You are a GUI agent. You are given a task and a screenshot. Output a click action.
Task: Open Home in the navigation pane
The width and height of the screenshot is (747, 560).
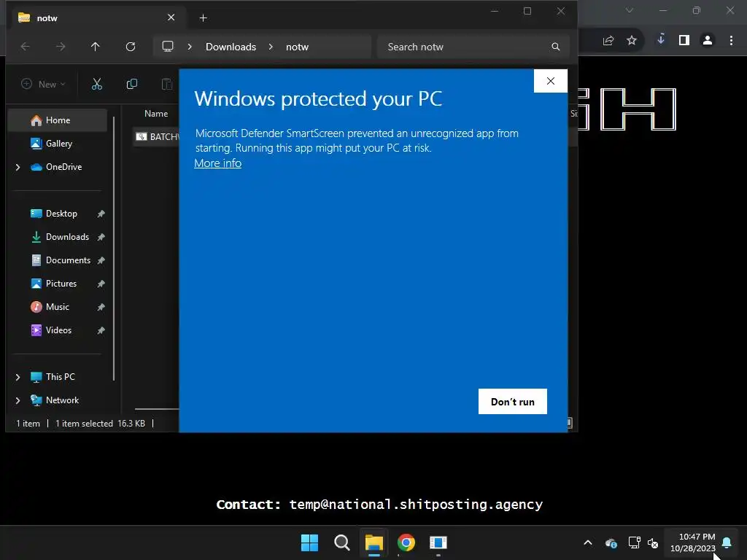click(58, 120)
